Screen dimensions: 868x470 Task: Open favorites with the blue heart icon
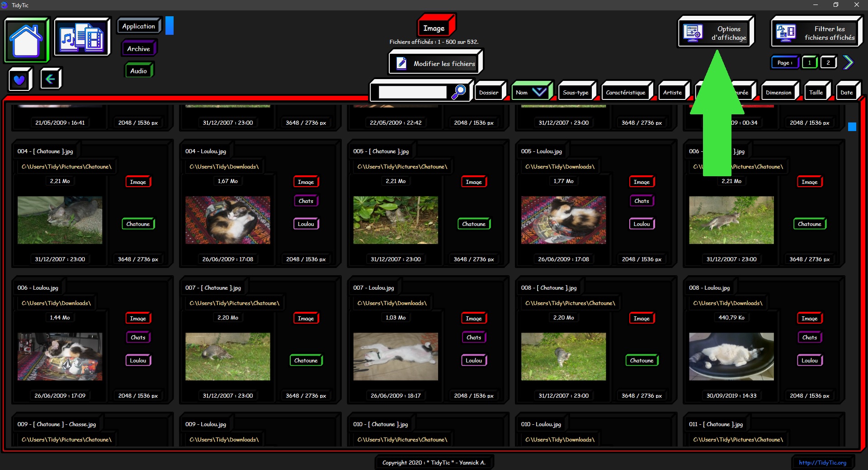coord(19,80)
